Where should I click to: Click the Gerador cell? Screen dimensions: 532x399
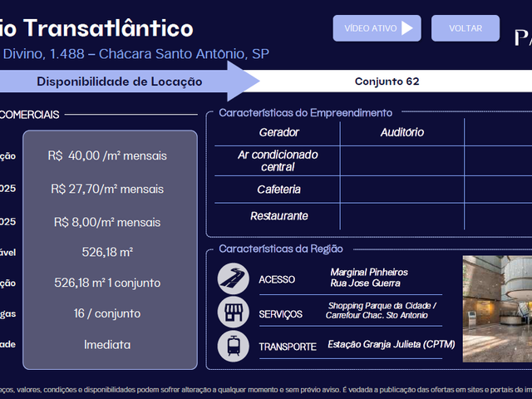278,132
